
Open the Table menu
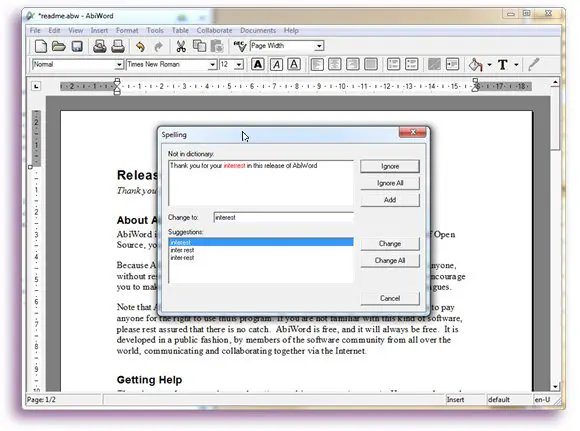click(180, 30)
